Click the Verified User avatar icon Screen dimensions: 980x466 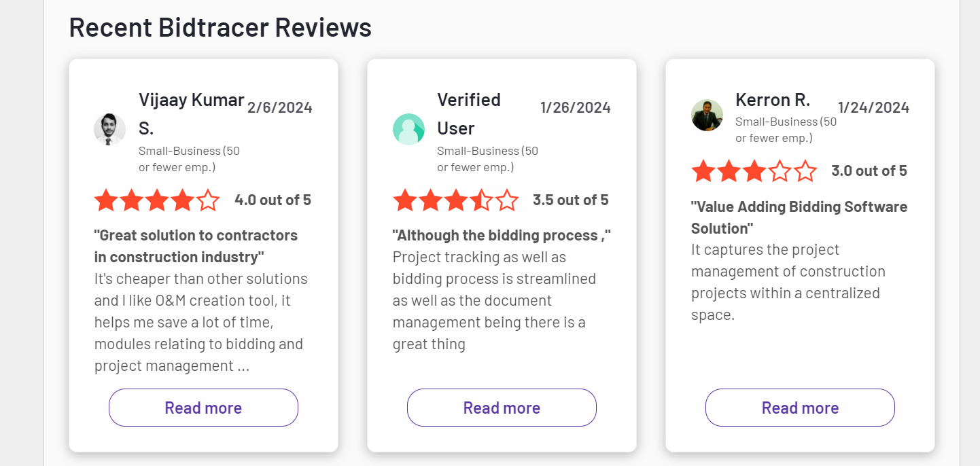click(408, 129)
